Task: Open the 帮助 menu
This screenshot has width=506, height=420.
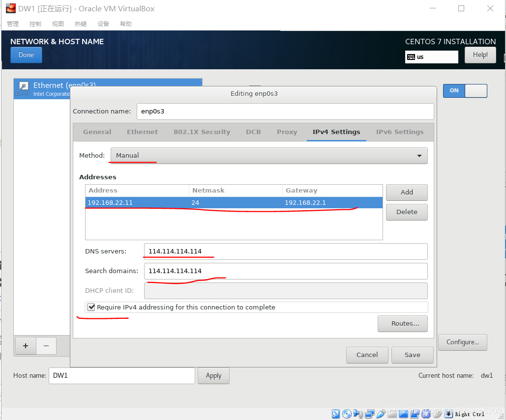Action: [126, 24]
